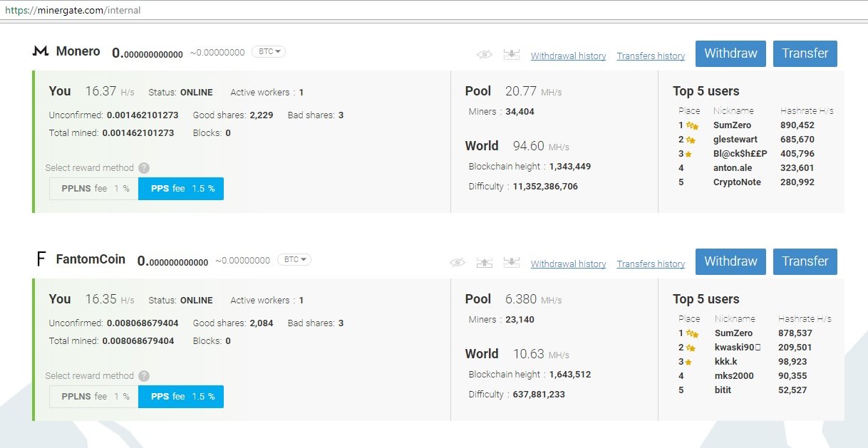
Task: Click Monero reward method help question icon
Action: pyautogui.click(x=144, y=168)
